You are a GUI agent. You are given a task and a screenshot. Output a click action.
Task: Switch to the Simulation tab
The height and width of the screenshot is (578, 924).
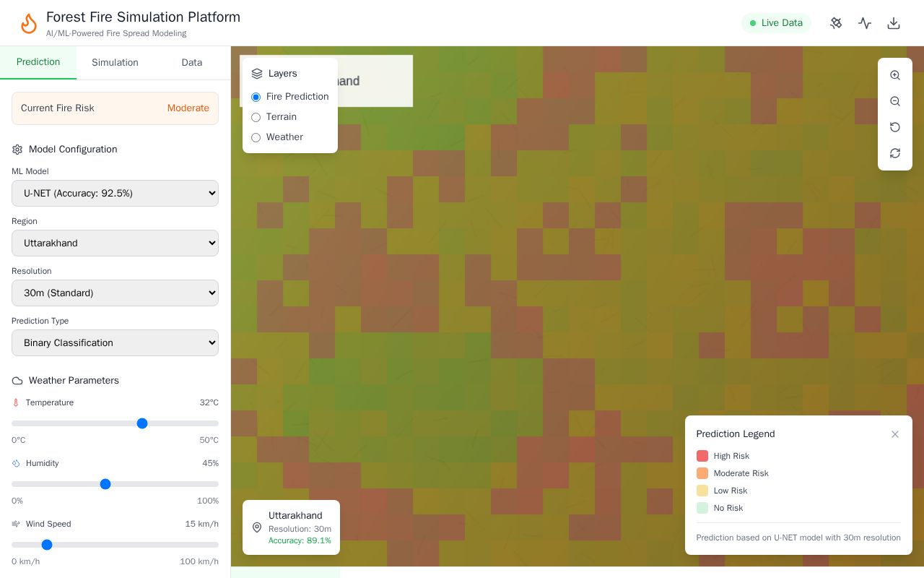click(115, 62)
